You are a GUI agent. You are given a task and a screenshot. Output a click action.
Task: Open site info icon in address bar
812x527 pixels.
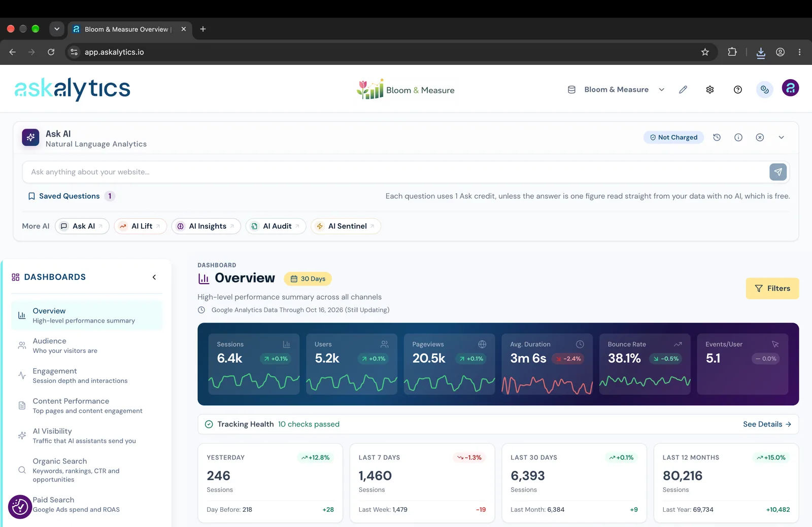pos(74,52)
